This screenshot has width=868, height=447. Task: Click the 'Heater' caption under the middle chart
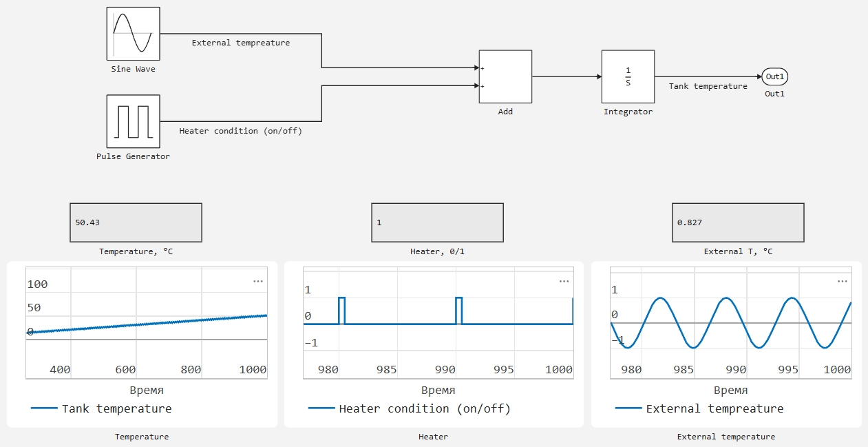pyautogui.click(x=433, y=437)
